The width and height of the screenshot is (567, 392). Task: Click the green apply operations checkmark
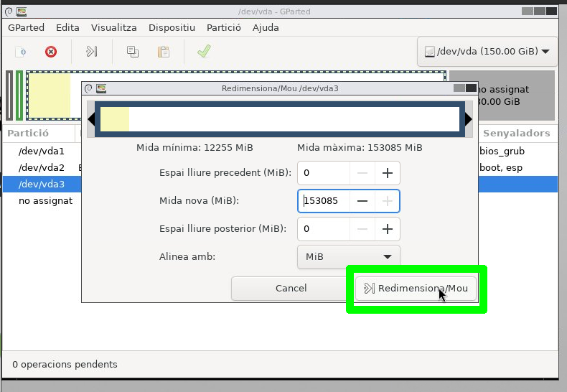pyautogui.click(x=204, y=52)
